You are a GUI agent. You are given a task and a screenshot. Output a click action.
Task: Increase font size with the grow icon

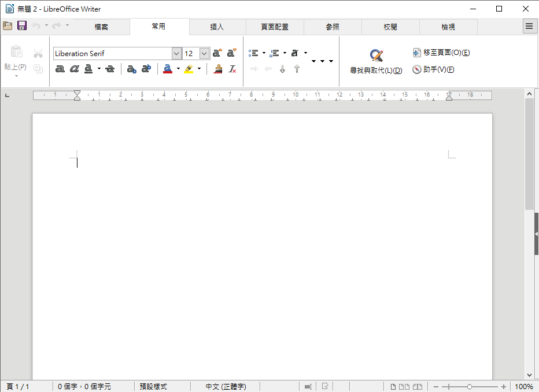pos(217,53)
